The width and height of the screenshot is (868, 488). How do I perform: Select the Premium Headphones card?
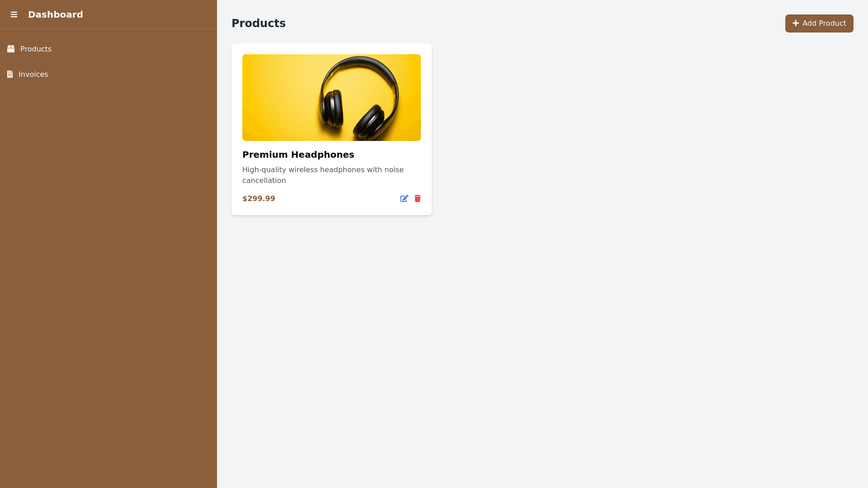coord(331,129)
